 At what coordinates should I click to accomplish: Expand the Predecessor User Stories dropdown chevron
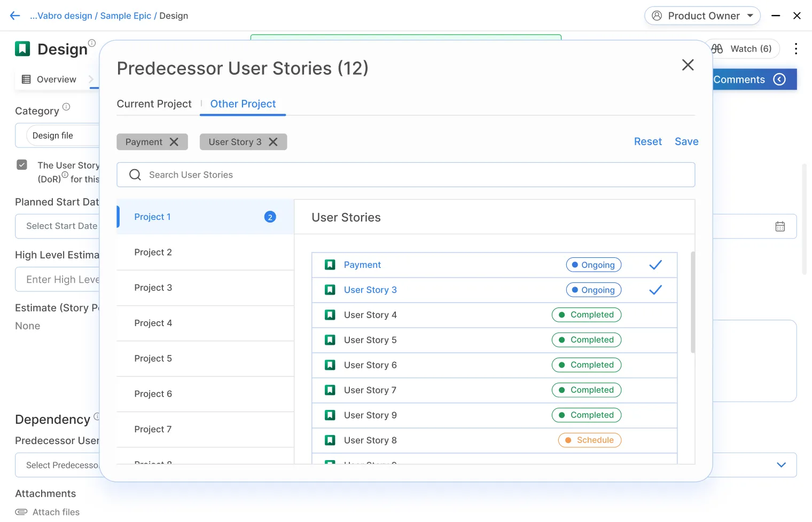click(x=781, y=465)
